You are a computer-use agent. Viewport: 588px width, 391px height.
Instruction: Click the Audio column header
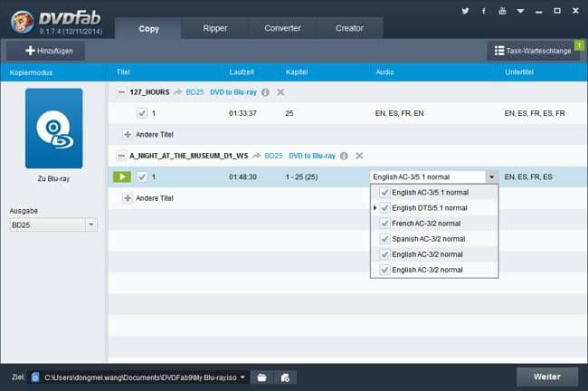point(384,72)
